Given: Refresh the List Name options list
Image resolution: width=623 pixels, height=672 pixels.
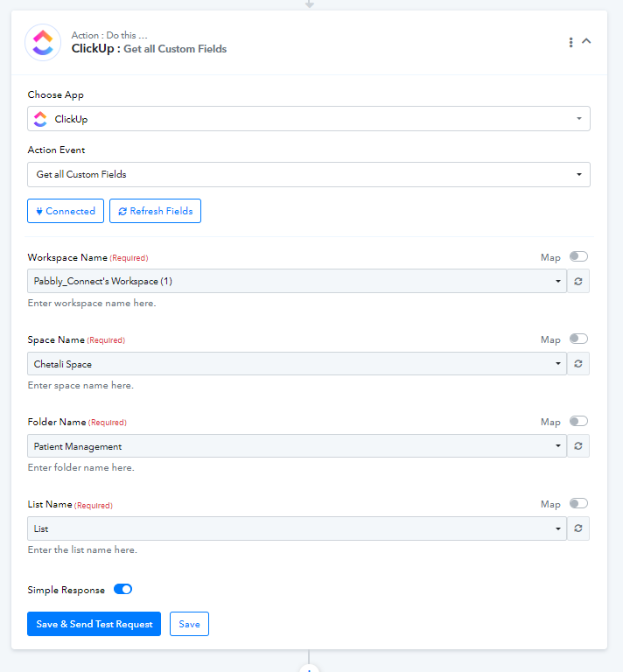Looking at the screenshot, I should (578, 528).
